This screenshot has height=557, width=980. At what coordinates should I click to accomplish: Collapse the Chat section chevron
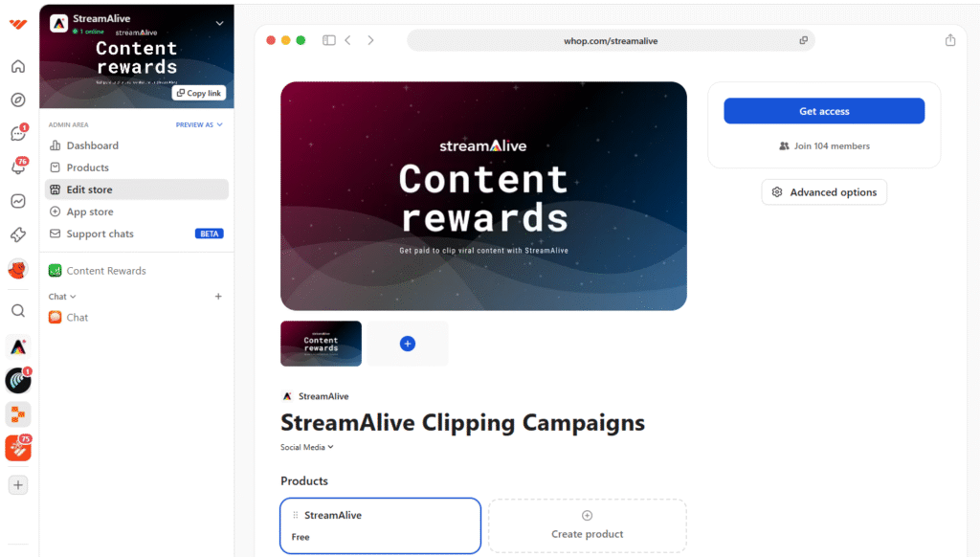73,297
